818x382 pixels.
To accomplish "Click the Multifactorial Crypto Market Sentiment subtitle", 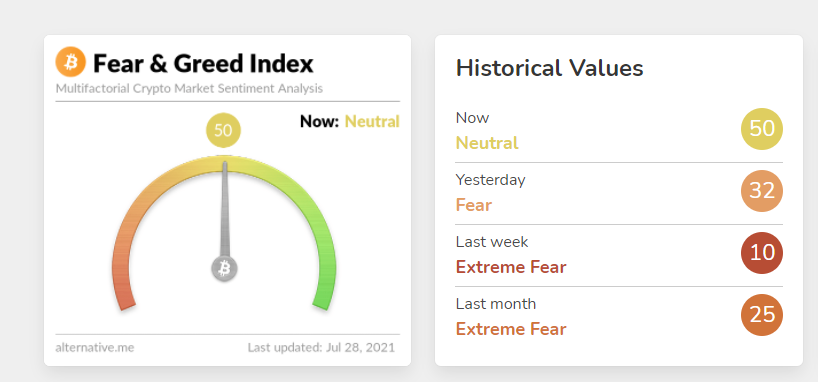I will 189,88.
